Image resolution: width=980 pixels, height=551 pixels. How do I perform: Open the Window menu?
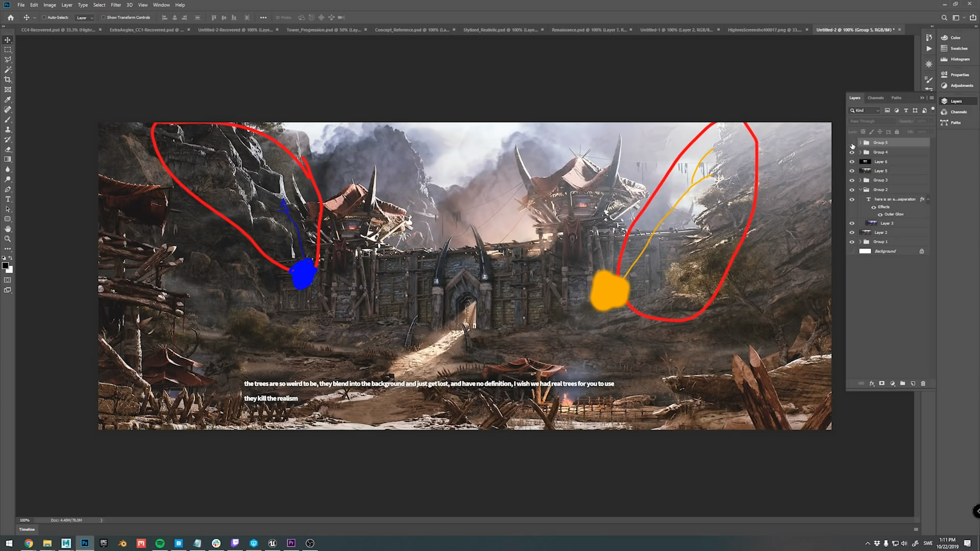click(161, 5)
